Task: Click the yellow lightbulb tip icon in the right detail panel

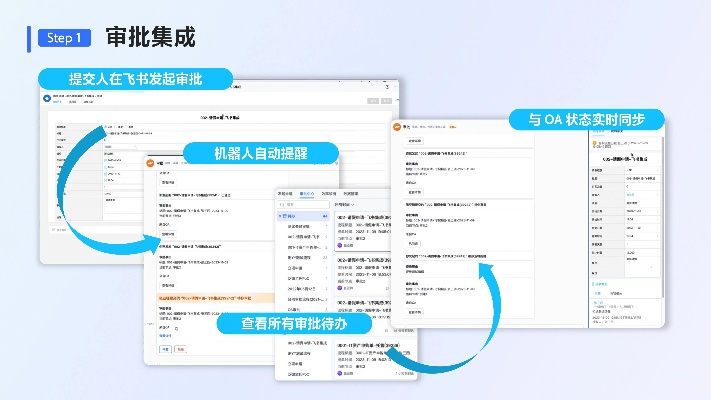Action: coord(594,144)
